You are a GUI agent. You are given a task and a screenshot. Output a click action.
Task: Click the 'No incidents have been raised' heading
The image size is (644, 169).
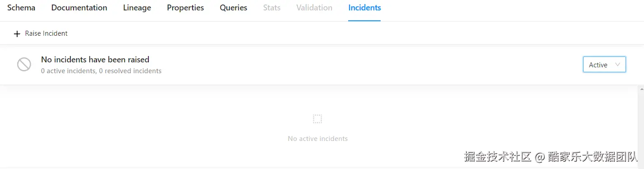click(95, 59)
